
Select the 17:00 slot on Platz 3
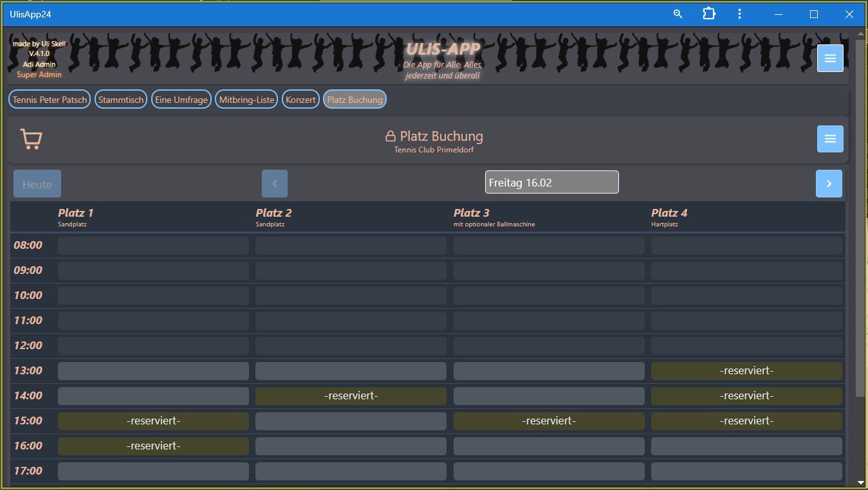(x=549, y=471)
